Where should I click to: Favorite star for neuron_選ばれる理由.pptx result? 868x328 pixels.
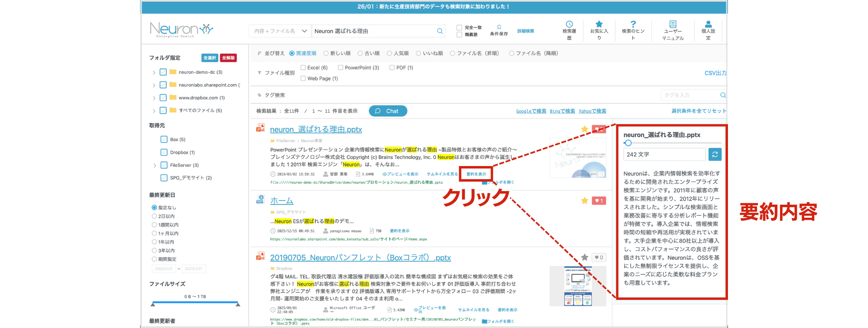click(585, 129)
